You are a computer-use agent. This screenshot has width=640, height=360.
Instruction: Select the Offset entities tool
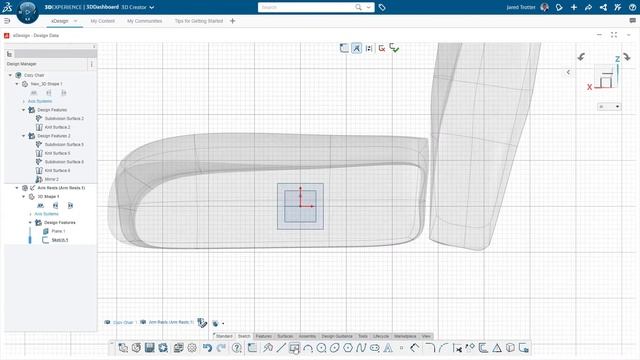coord(483,348)
